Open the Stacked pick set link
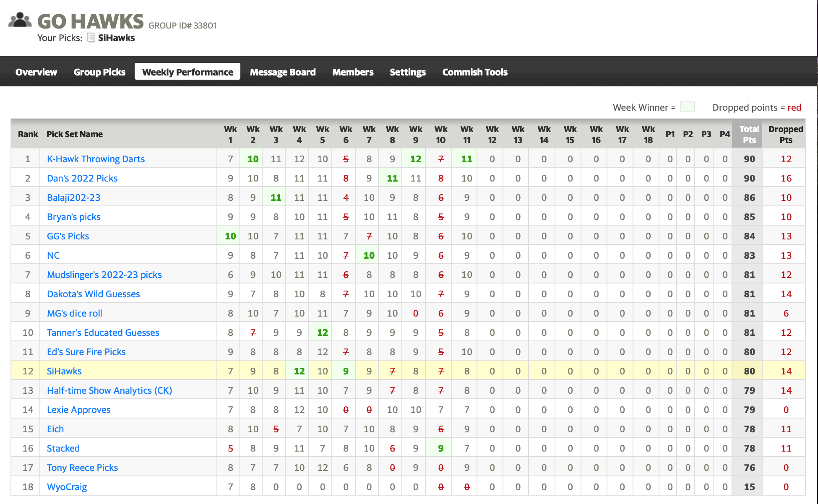 pyautogui.click(x=63, y=448)
